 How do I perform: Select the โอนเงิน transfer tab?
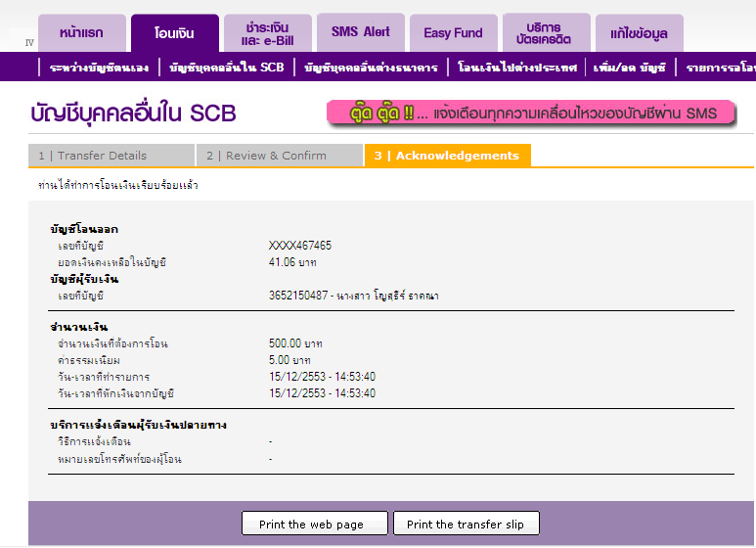coord(174,33)
